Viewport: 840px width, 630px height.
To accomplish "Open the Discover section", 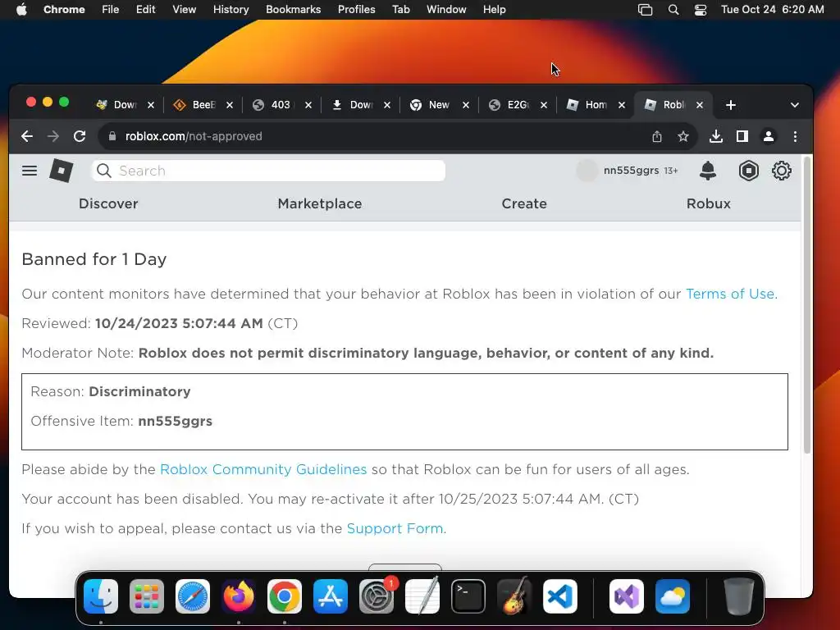I will 109,203.
